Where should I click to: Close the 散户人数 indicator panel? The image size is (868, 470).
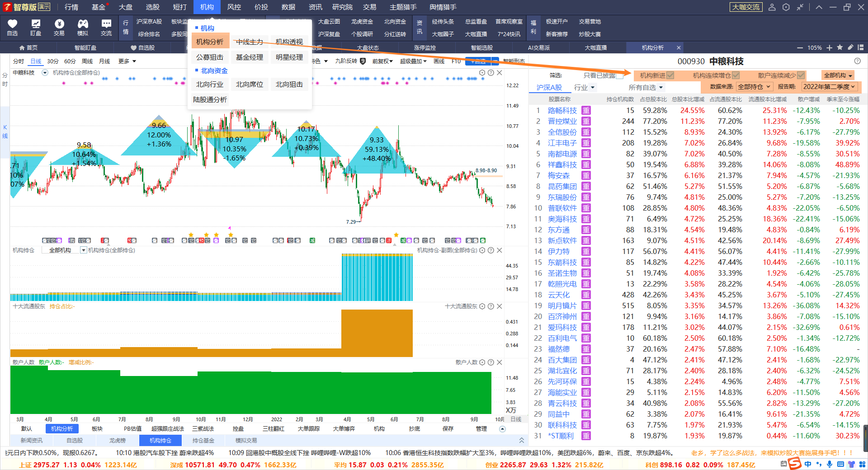click(x=500, y=362)
